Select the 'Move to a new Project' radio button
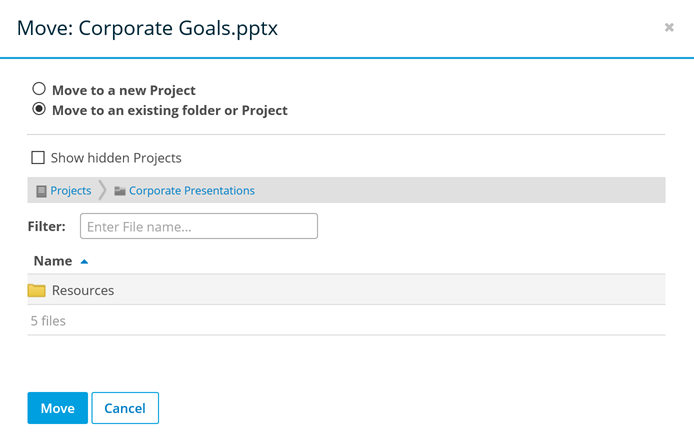Viewport: 694px width, 438px height. pos(39,89)
